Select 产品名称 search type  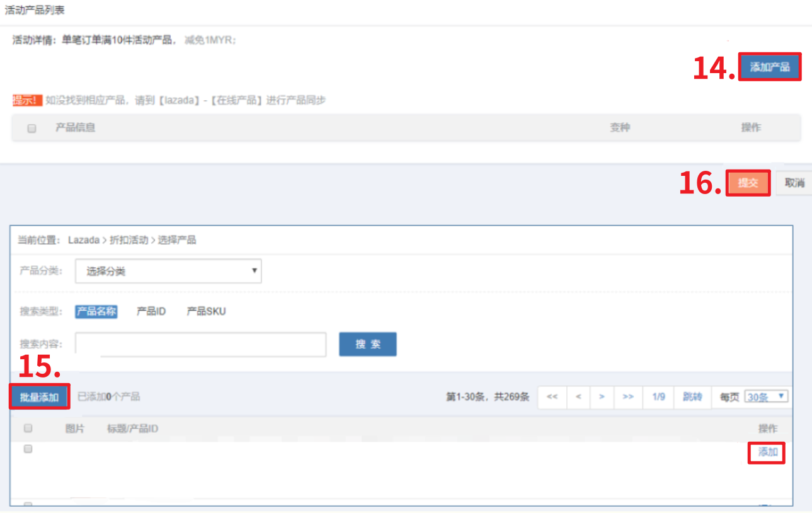[96, 311]
